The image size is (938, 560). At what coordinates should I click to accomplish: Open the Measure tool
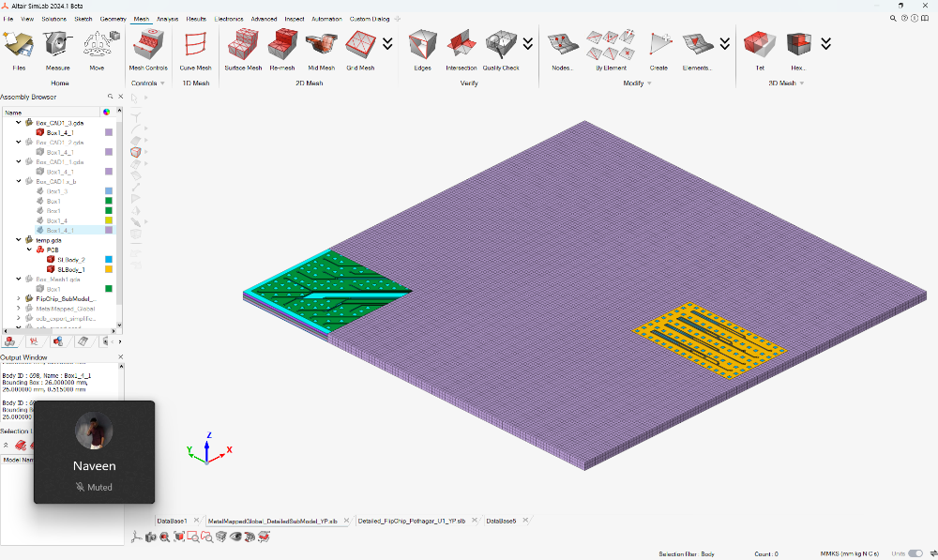[58, 51]
